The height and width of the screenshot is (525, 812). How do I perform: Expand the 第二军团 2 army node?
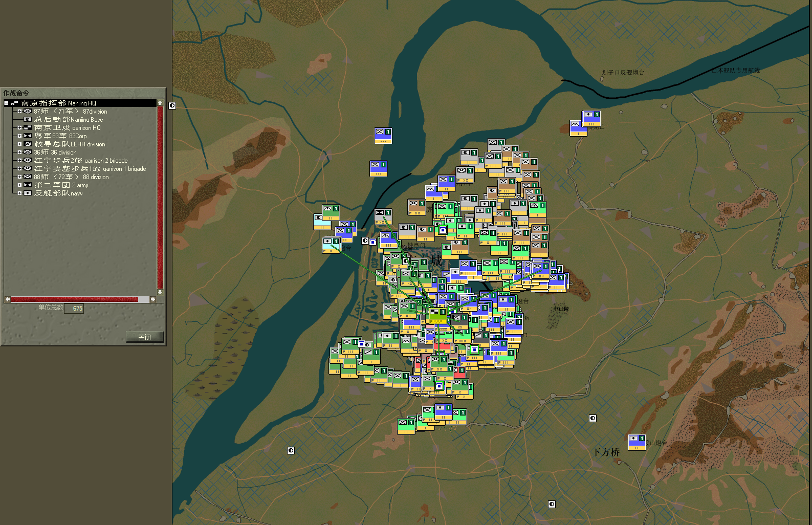[19, 185]
